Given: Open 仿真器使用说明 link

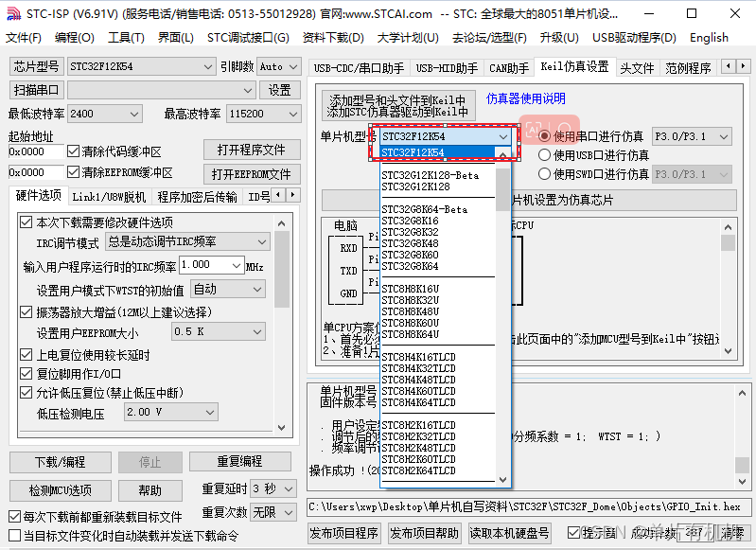Looking at the screenshot, I should coord(525,98).
